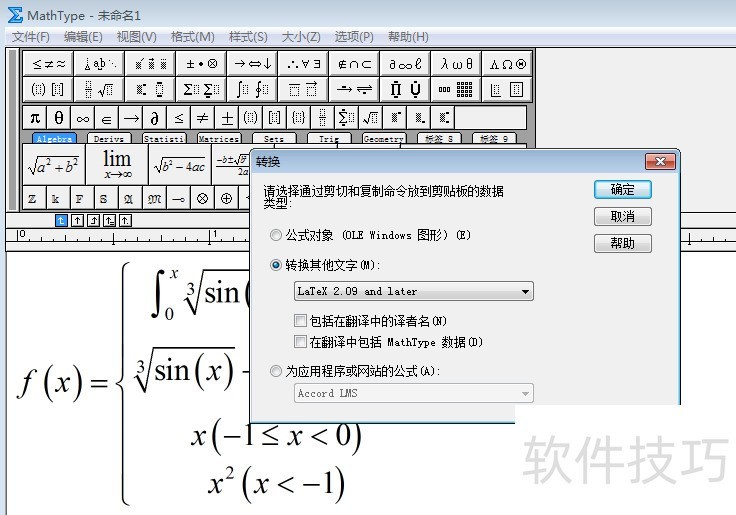Open the 格式(M) menu
Image resolution: width=736 pixels, height=515 pixels.
click(x=192, y=37)
